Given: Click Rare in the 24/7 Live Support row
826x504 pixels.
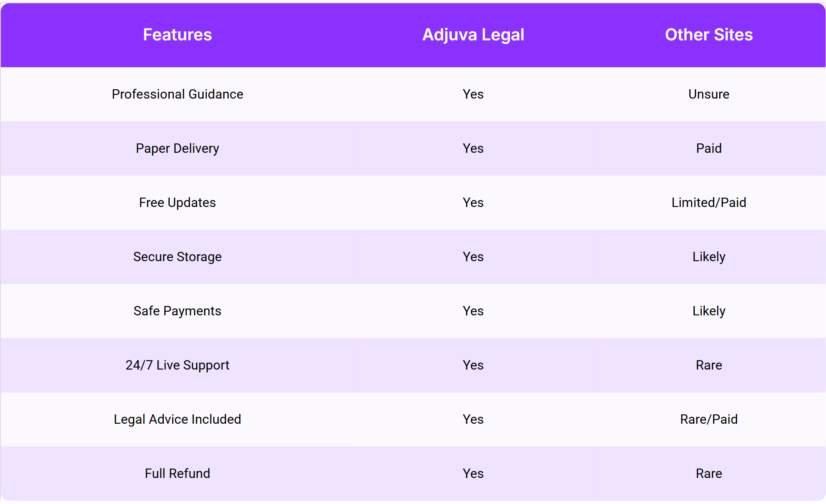Looking at the screenshot, I should [x=709, y=365].
